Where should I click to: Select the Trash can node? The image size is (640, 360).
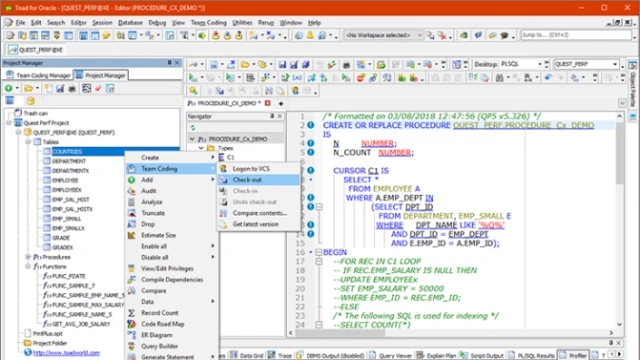pos(35,113)
